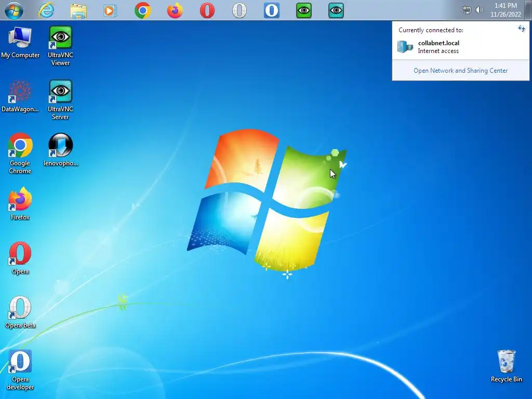Select DataWagon desktop shortcut
The image size is (532, 399).
[20, 96]
